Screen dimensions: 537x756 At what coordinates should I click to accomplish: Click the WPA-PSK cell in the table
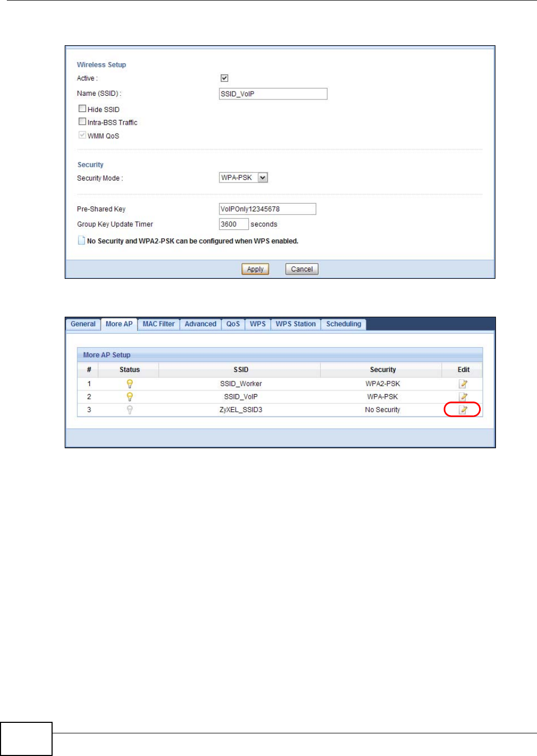[x=382, y=397]
